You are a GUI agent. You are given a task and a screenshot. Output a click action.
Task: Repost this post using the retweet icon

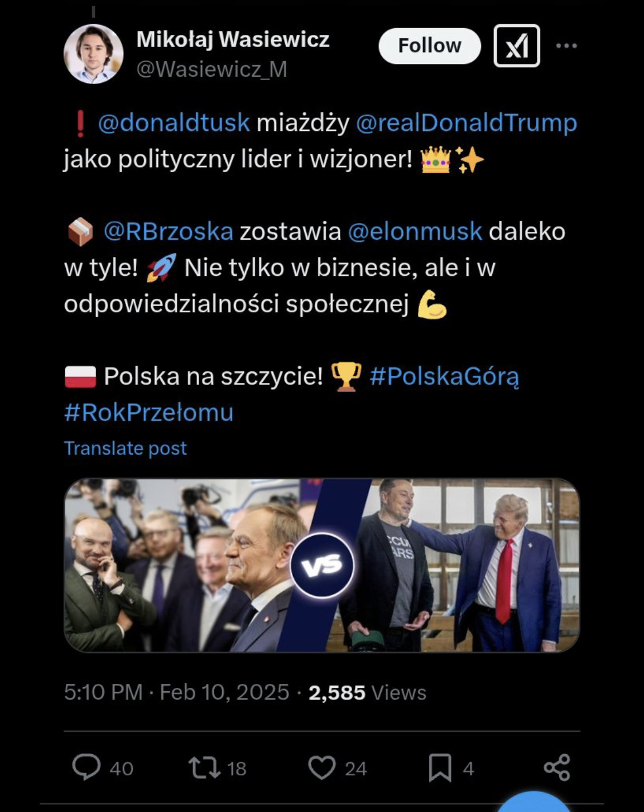pyautogui.click(x=204, y=767)
